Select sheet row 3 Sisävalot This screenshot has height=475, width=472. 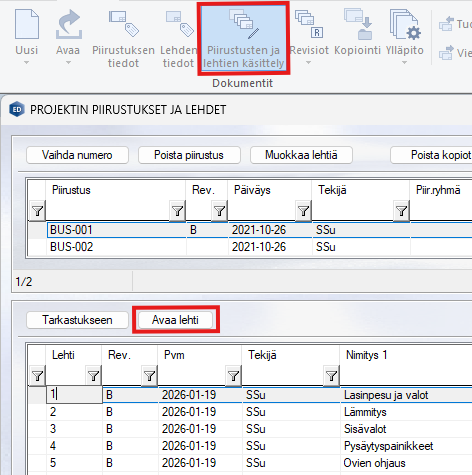pos(250,429)
